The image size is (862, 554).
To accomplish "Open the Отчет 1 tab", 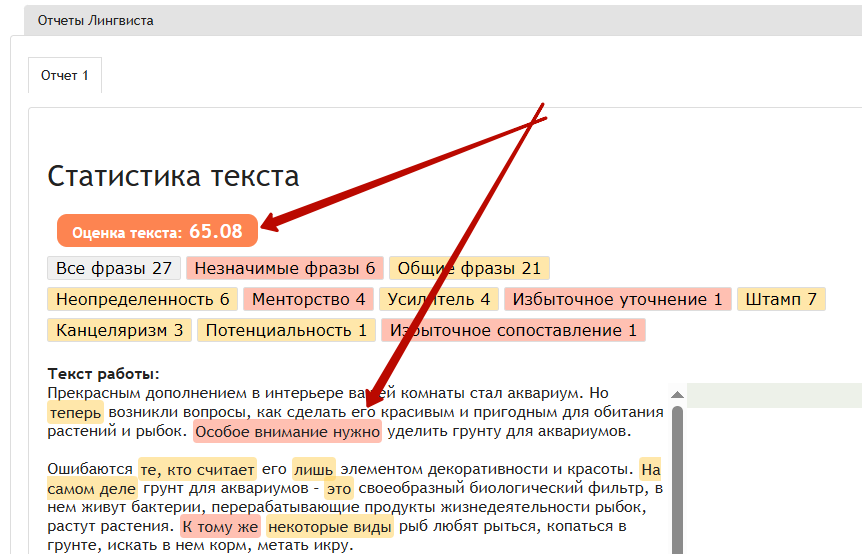I will 65,76.
